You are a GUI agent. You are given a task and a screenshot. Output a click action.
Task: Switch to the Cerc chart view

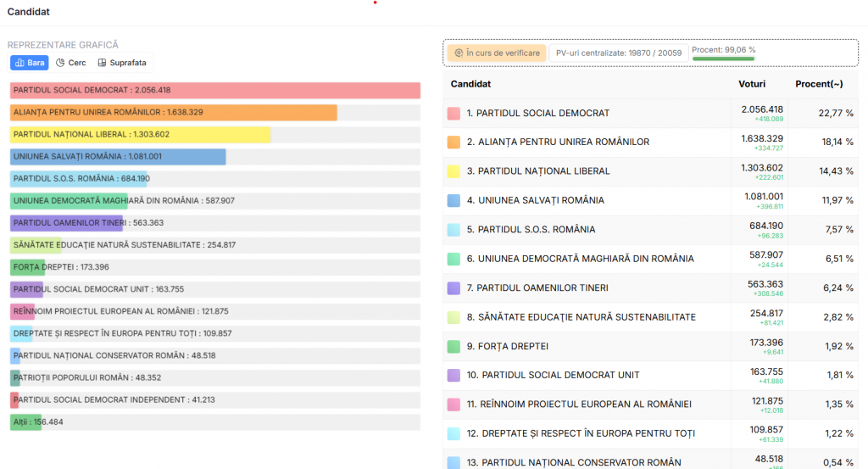[71, 63]
